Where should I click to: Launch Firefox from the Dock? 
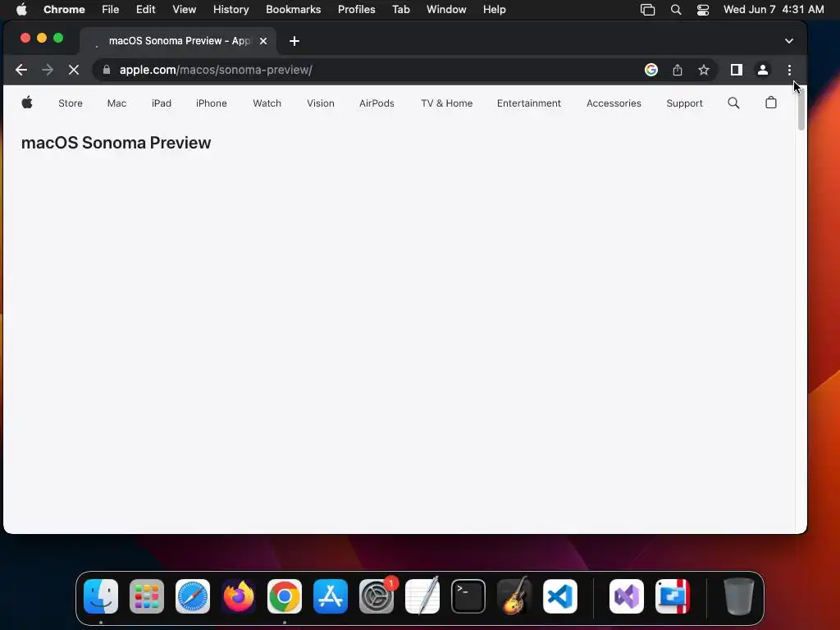[x=239, y=596]
